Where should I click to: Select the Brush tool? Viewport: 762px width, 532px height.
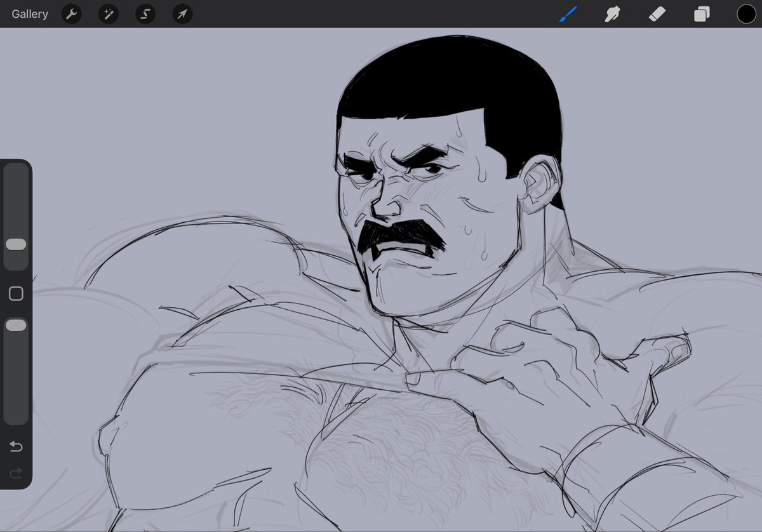pyautogui.click(x=568, y=14)
